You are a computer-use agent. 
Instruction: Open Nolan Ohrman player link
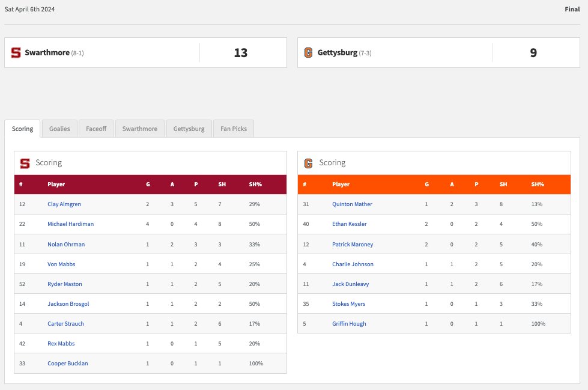coord(66,245)
